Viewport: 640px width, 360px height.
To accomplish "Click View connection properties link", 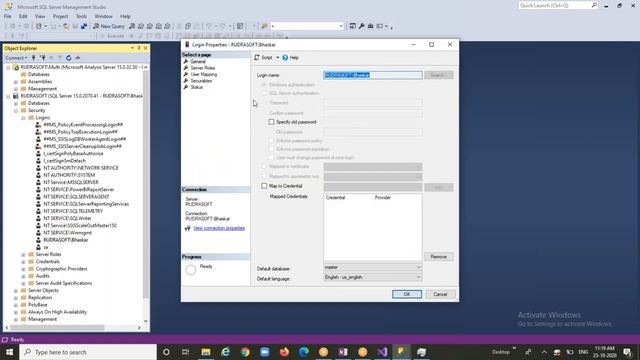I will coord(219,228).
